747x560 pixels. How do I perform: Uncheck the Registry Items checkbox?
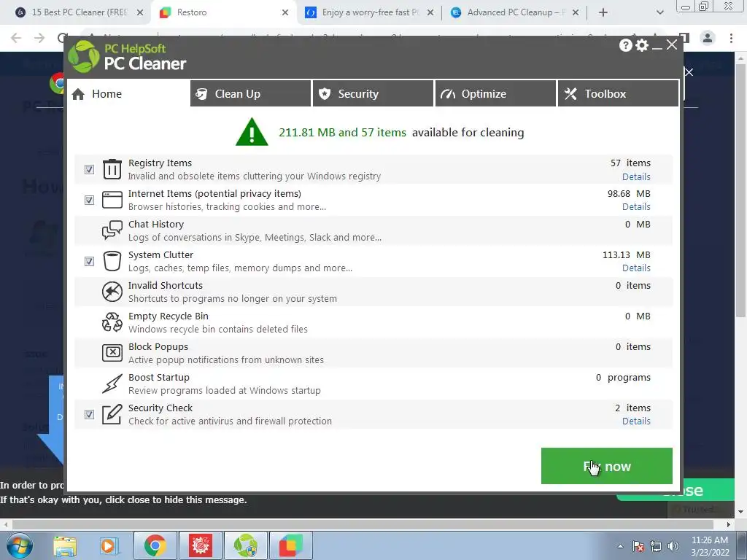[x=89, y=169]
